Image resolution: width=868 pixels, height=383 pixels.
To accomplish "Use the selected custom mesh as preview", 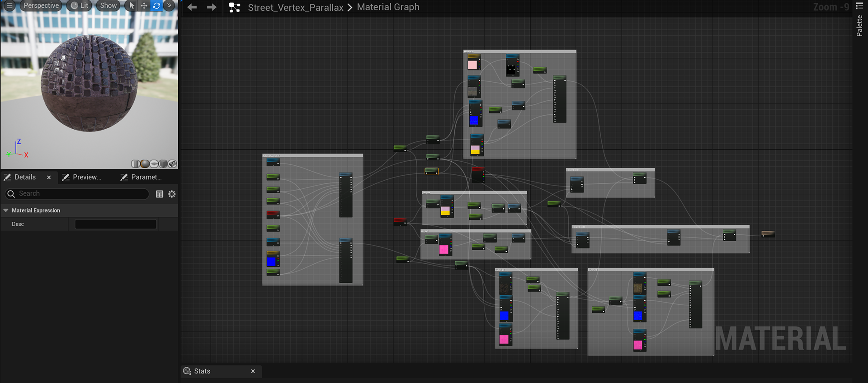I will click(172, 163).
